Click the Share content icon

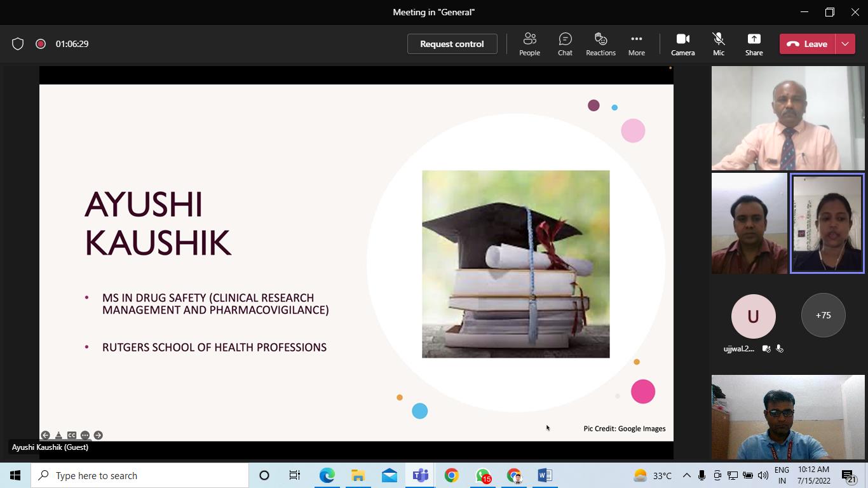point(754,44)
